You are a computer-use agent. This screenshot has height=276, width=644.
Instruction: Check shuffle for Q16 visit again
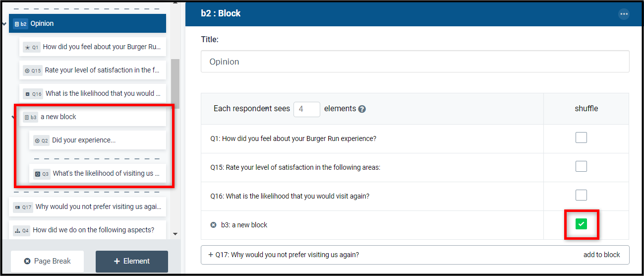pyautogui.click(x=581, y=195)
